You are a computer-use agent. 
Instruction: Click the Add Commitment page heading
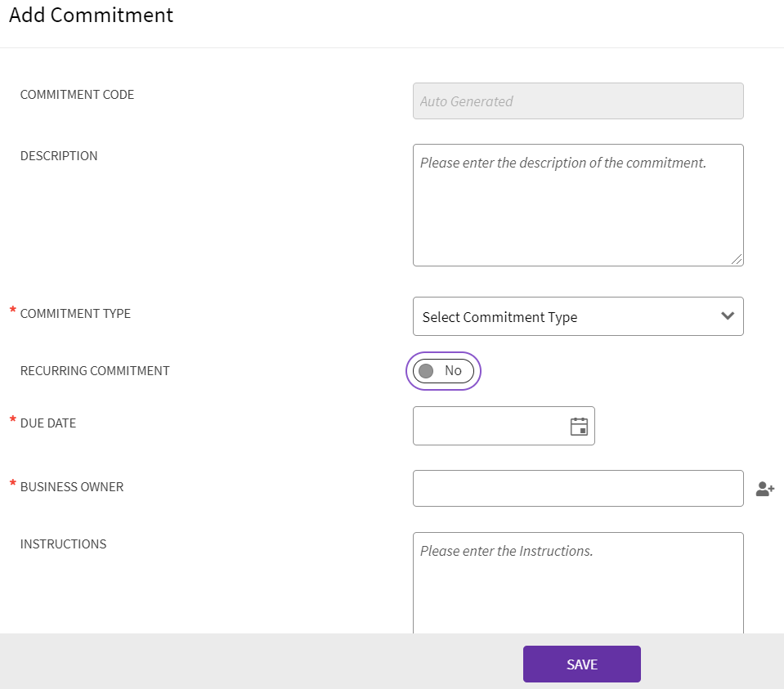pos(91,16)
